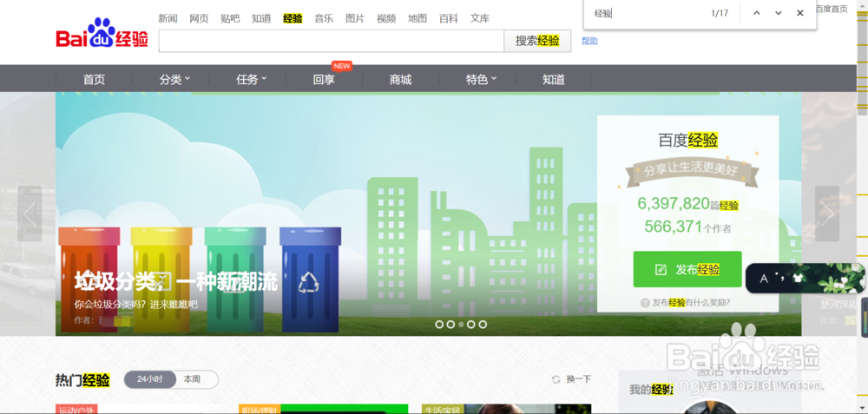The height and width of the screenshot is (414, 868).
Task: Click the floating widget letter A icon
Action: [x=764, y=279]
